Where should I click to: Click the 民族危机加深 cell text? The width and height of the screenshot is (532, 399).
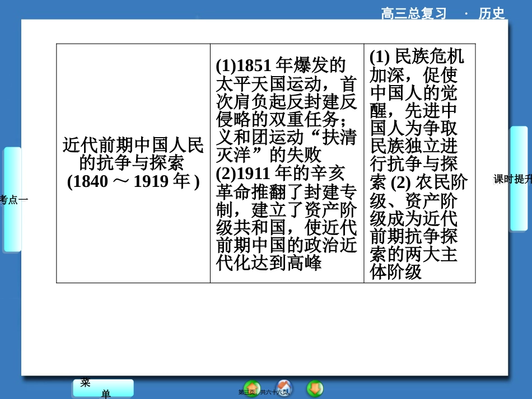(x=419, y=163)
